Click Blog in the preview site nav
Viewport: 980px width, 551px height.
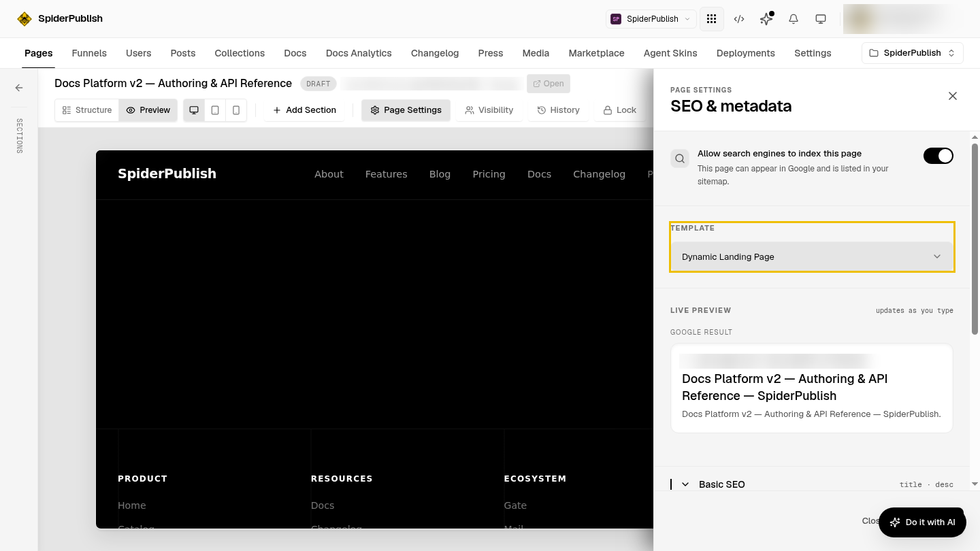click(440, 174)
